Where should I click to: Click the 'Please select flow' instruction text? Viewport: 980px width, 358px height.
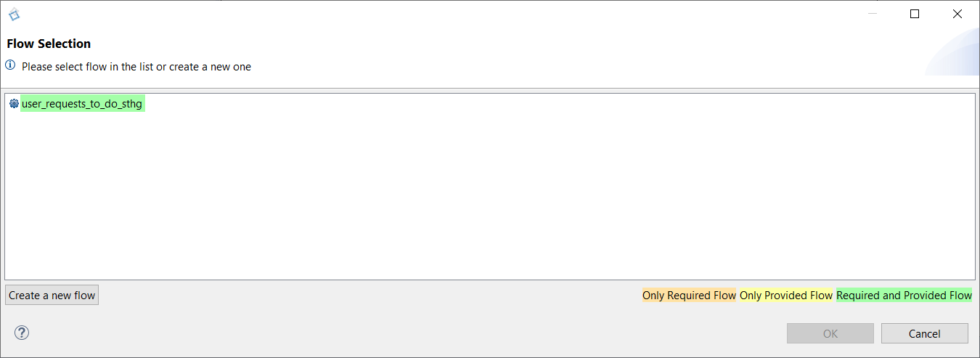(136, 66)
